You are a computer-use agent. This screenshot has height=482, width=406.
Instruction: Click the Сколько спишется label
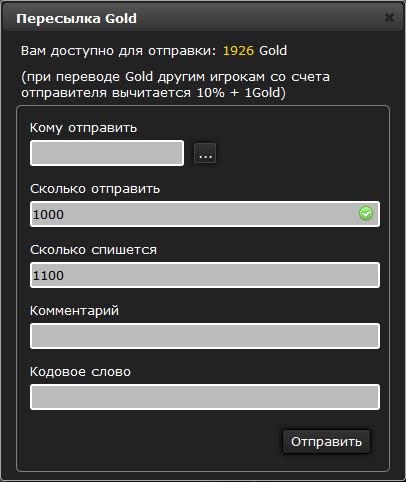pyautogui.click(x=93, y=250)
